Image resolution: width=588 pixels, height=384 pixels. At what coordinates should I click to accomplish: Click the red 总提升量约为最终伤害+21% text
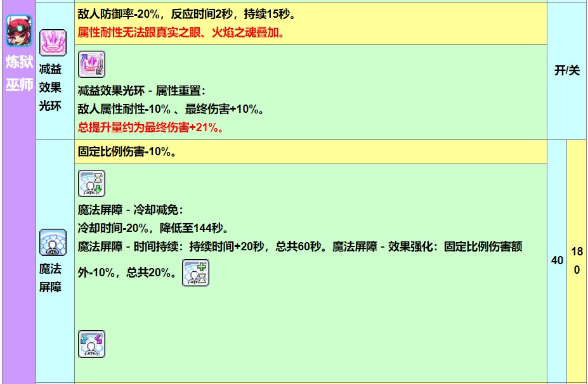tap(150, 127)
